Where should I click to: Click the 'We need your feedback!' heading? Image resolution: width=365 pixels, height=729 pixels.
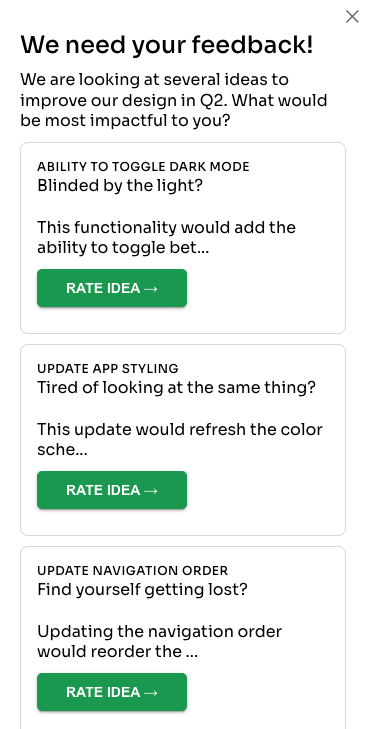coord(167,46)
